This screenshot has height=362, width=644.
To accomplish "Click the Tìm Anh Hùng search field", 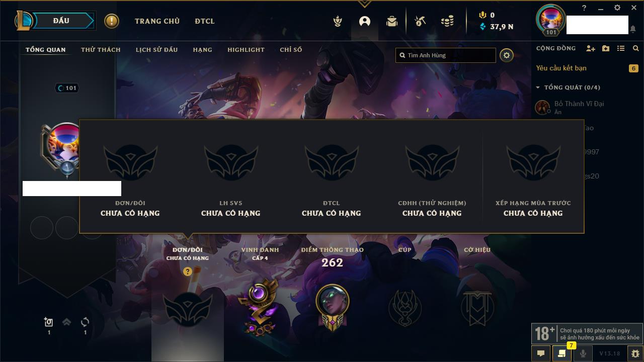I will click(x=446, y=55).
